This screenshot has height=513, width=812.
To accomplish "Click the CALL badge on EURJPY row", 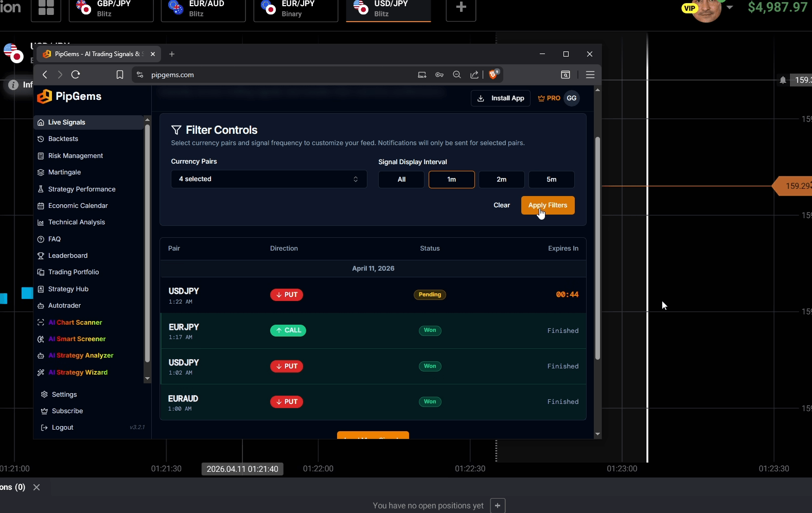I will click(x=288, y=330).
